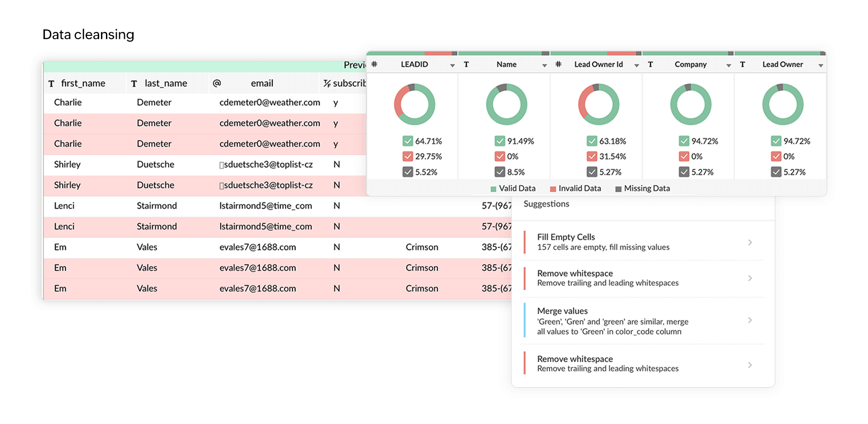This screenshot has height=424, width=868.
Task: Expand the first Remove whitespace suggestion chevron
Action: coord(750,278)
